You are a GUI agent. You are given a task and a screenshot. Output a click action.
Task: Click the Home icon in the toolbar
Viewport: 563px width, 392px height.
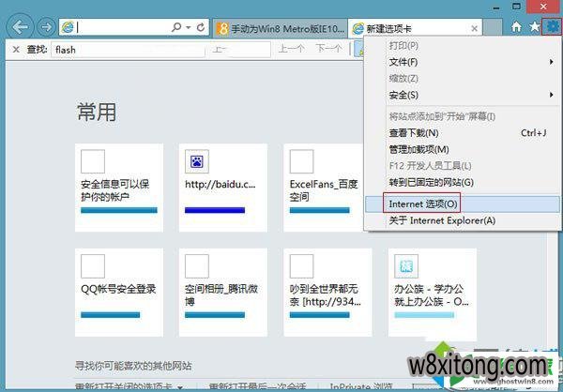point(516,27)
